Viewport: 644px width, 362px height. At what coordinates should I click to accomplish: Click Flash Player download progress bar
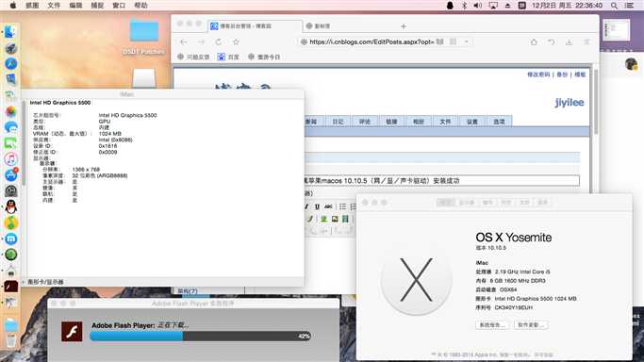[201, 337]
